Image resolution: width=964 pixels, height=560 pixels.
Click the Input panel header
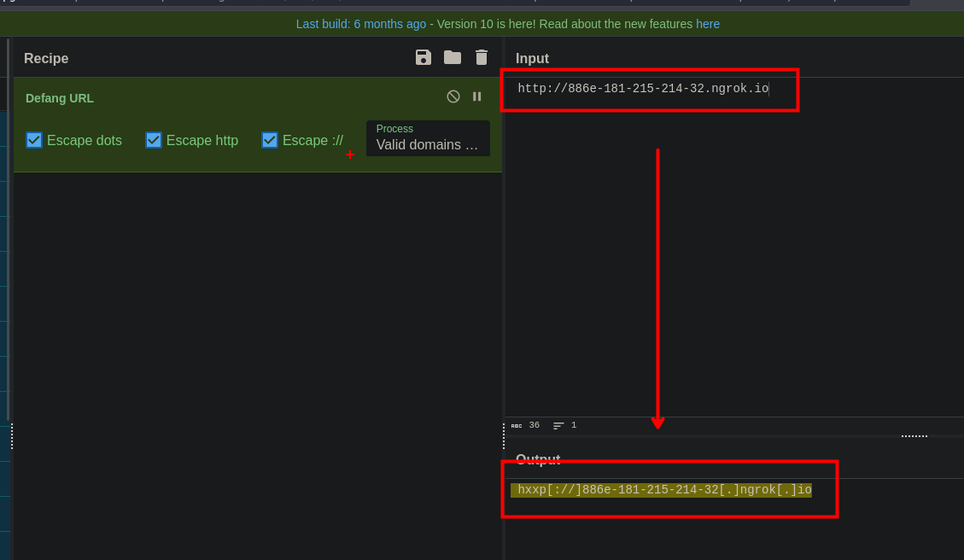pyautogui.click(x=532, y=58)
